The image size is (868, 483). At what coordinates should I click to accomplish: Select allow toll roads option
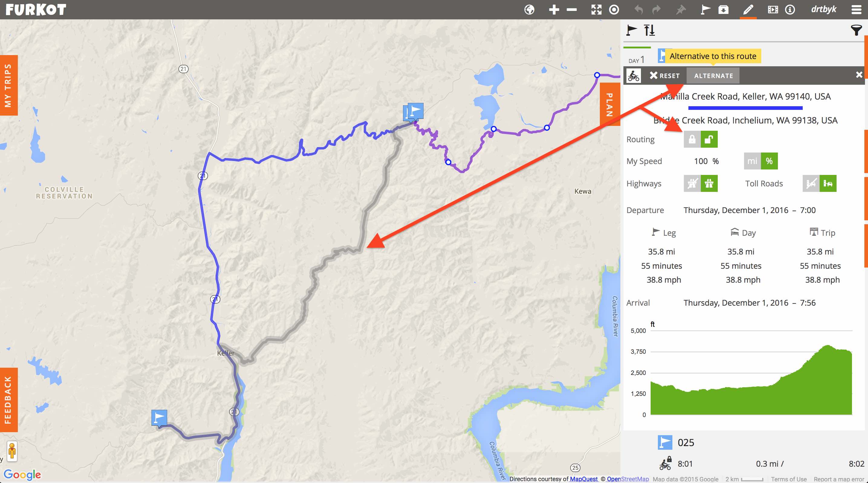click(x=828, y=183)
